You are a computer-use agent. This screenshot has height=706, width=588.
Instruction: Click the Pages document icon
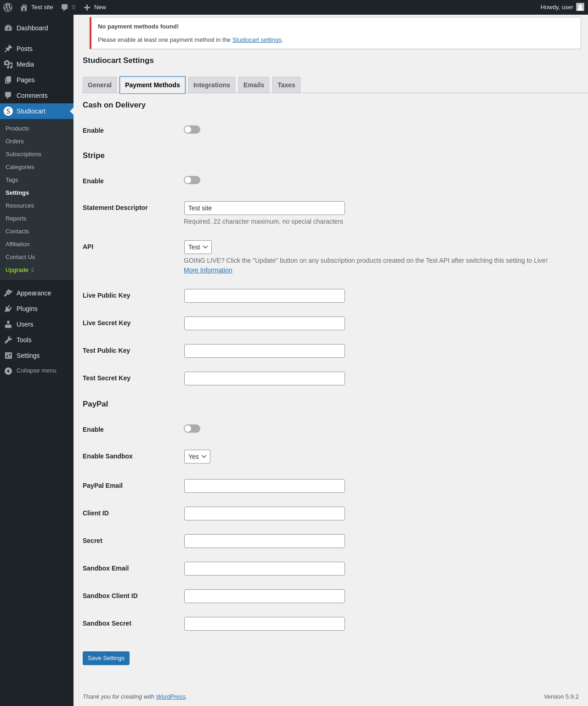[8, 80]
